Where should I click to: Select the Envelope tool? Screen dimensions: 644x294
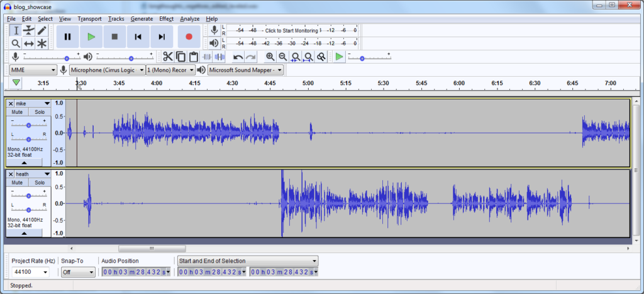point(29,30)
